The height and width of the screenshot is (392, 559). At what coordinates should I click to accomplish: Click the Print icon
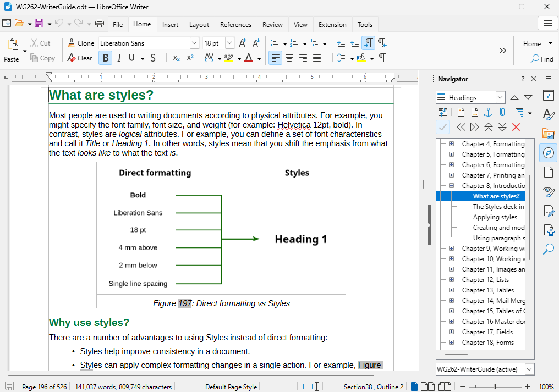[100, 23]
